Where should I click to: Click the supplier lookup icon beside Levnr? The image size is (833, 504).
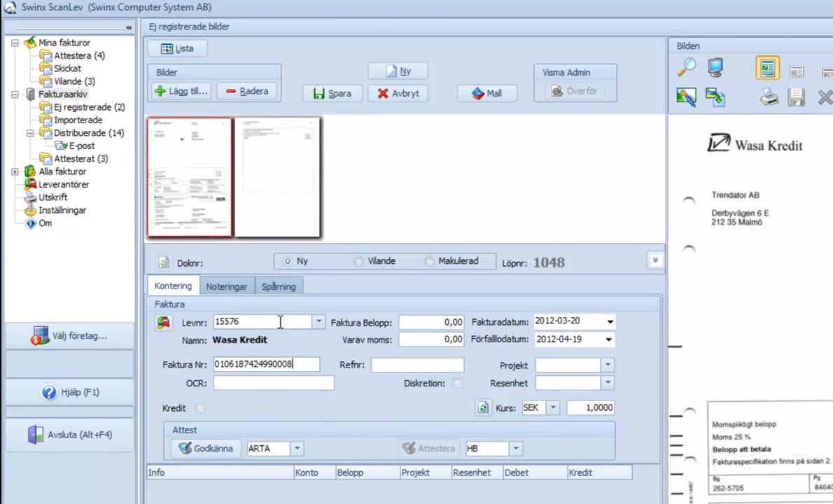[164, 323]
